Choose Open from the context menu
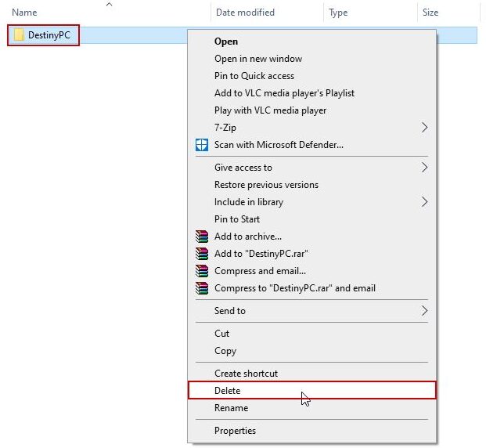486x448 pixels. pyautogui.click(x=311, y=42)
